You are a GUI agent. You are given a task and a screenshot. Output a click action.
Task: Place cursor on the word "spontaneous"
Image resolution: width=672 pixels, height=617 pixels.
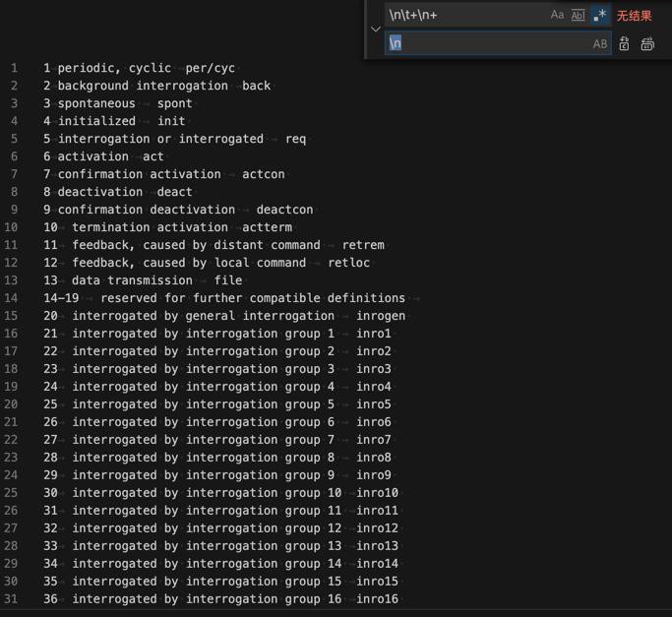[96, 103]
